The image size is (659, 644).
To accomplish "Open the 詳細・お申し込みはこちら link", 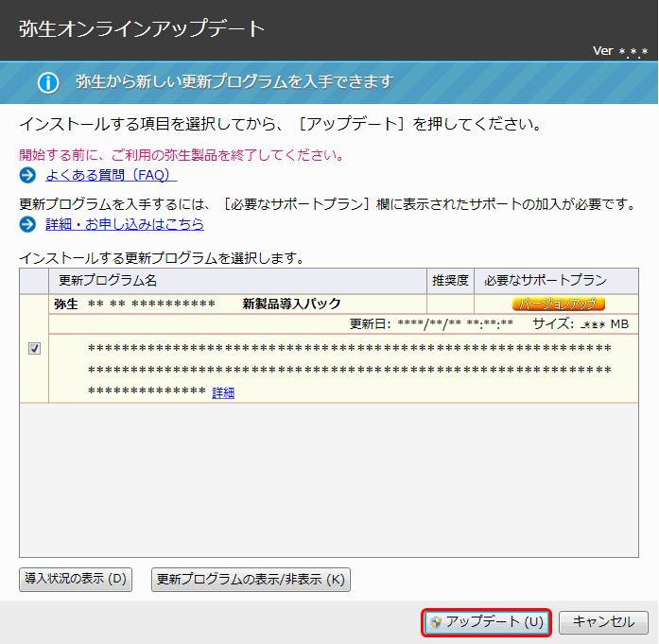I will 125,224.
